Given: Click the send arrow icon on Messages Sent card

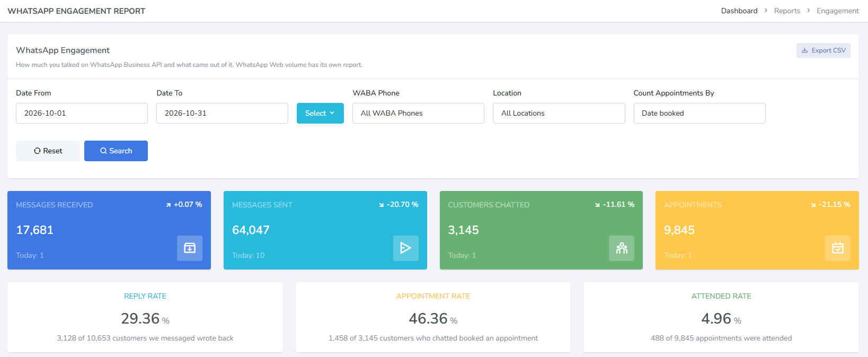Looking at the screenshot, I should pyautogui.click(x=406, y=248).
